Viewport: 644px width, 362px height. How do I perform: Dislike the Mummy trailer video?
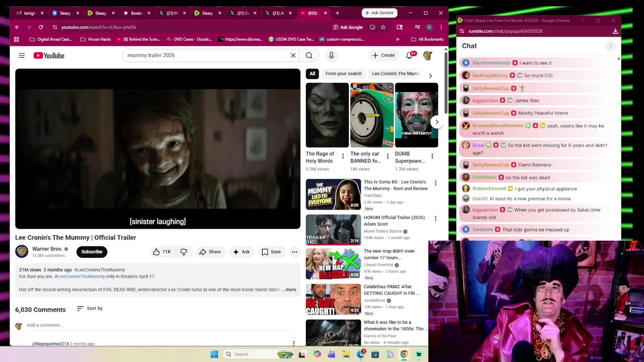tap(184, 252)
